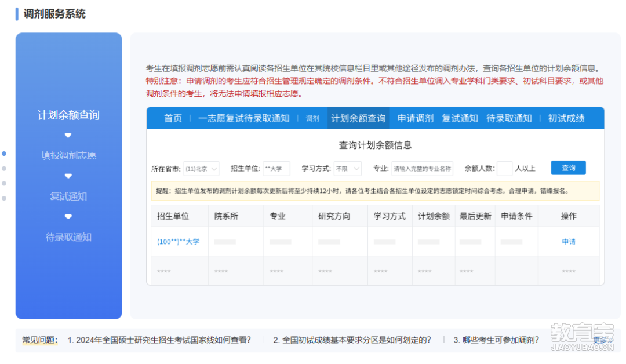Viewport: 626px width, 364px height.
Task: Click the 专业 column header
Action: click(x=278, y=216)
